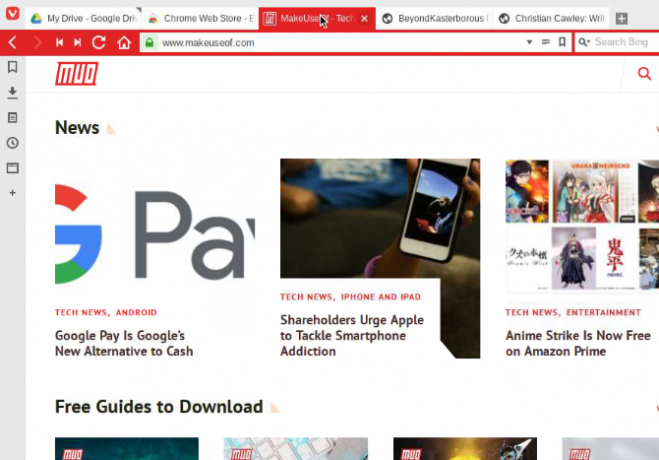Open the first dark teal guide thumbnail
Image resolution: width=659 pixels, height=460 pixels.
point(127,449)
